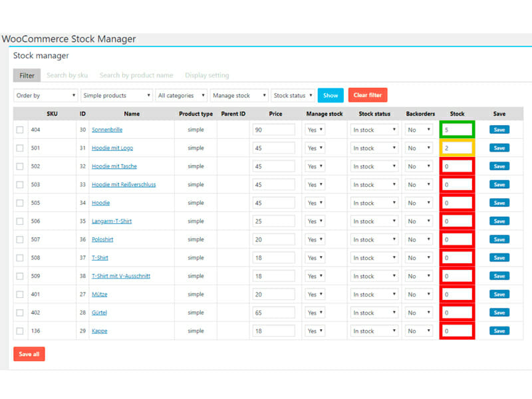Open Stock status dropdown for Poloshirt row
This screenshot has height=399, width=532.
point(374,239)
